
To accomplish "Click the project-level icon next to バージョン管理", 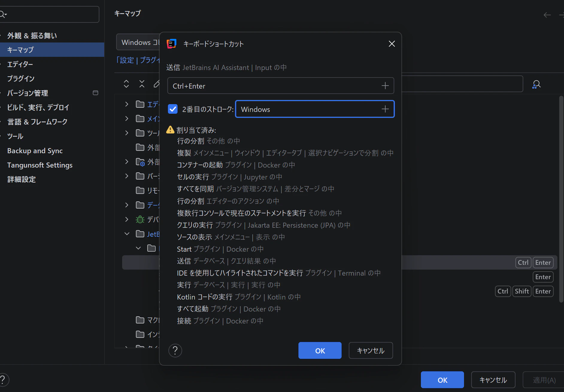I will (95, 93).
